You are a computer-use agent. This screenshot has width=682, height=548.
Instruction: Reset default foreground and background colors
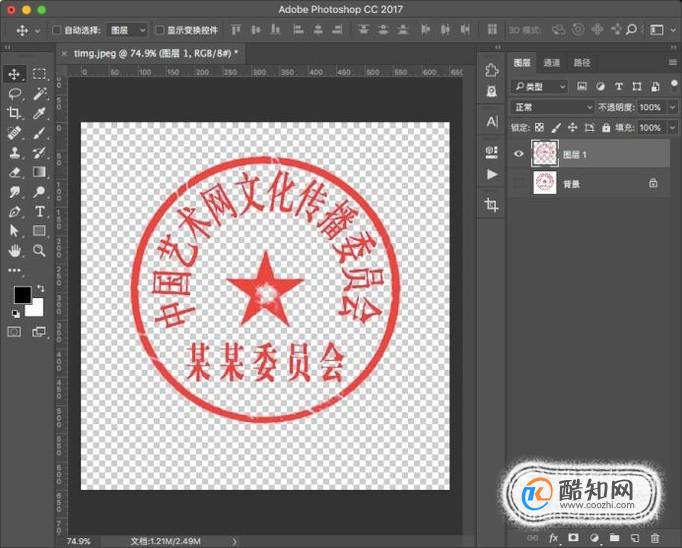15,314
